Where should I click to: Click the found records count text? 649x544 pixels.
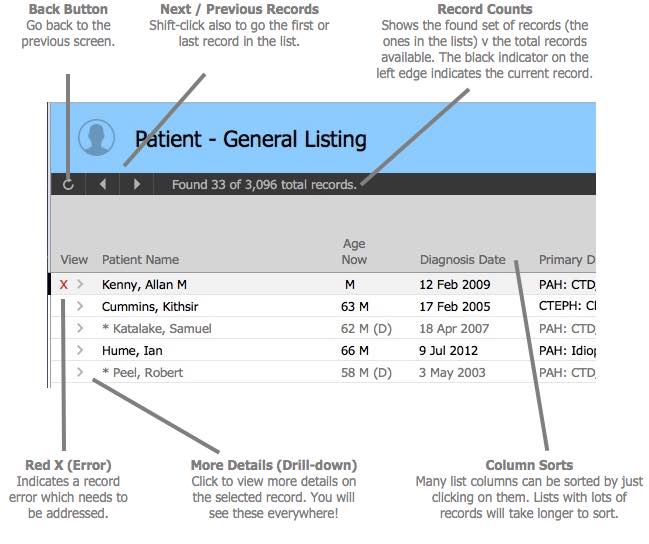coord(263,184)
